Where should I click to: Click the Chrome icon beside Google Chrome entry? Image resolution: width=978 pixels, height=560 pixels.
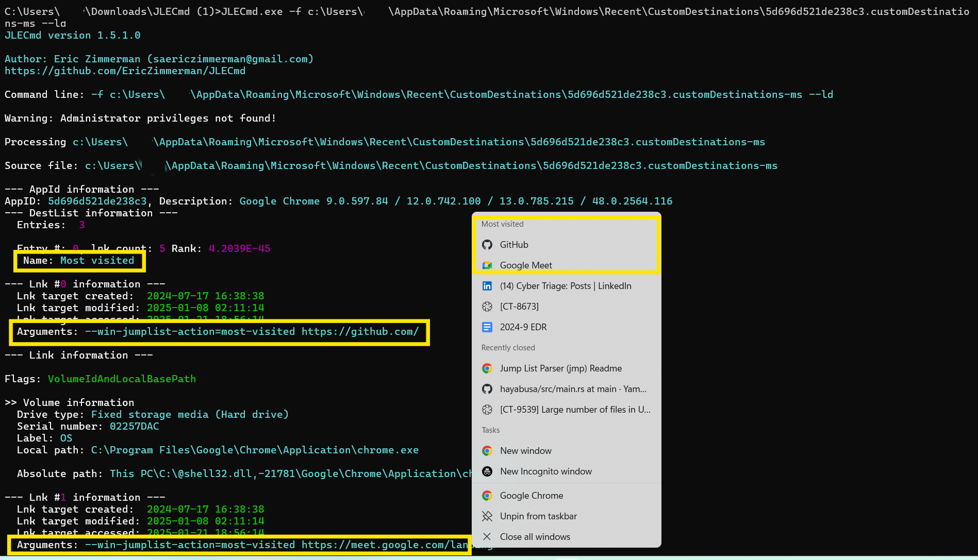click(x=487, y=496)
